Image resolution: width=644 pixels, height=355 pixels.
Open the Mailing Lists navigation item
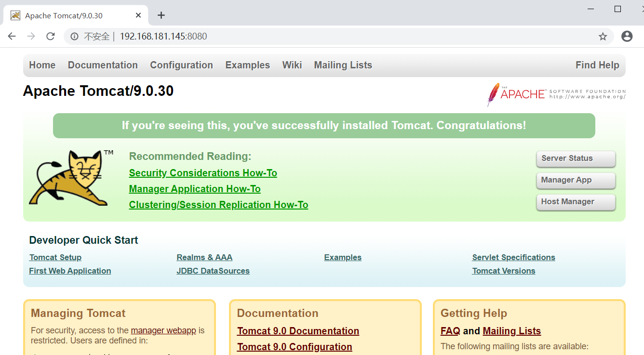coord(343,65)
